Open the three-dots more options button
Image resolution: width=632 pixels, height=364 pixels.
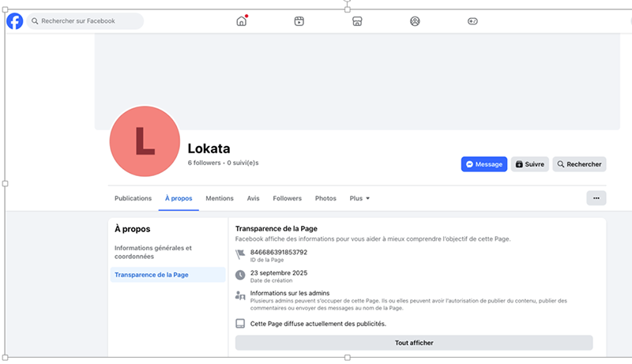(596, 198)
